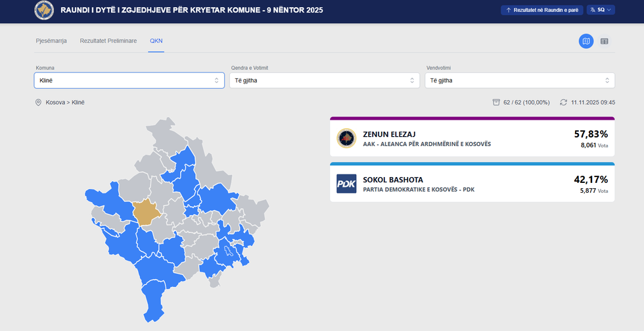Select the QKN tab
The height and width of the screenshot is (331, 644).
156,41
